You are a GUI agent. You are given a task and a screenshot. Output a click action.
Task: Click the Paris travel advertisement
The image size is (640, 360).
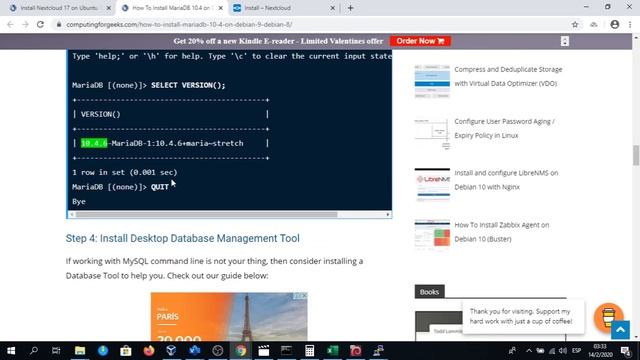(x=229, y=317)
